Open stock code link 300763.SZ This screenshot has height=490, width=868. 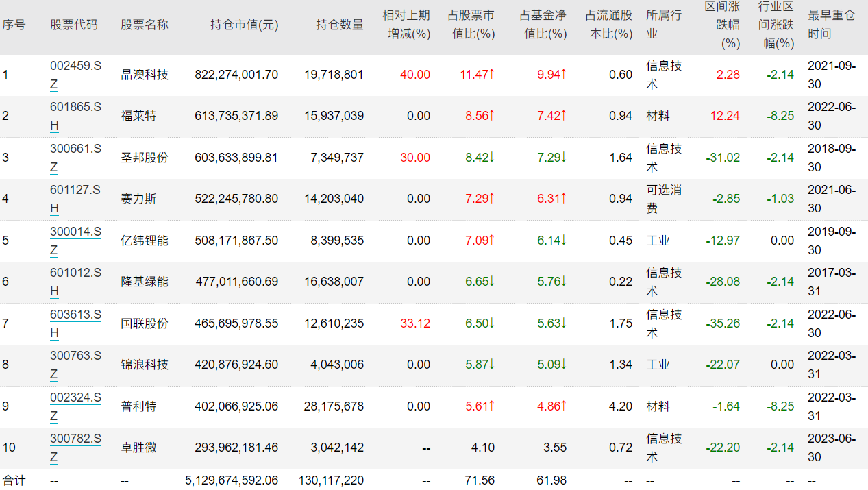[75, 365]
